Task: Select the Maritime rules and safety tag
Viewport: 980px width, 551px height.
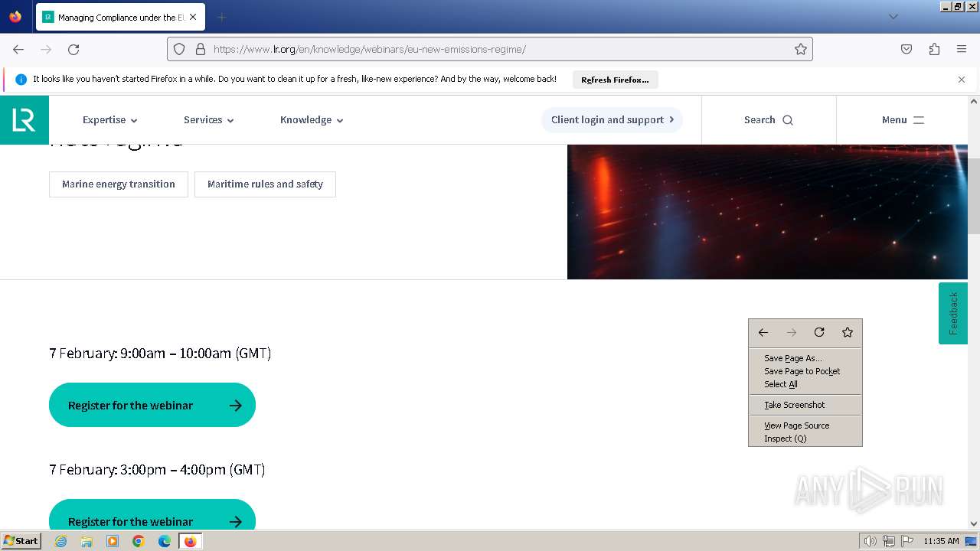Action: point(265,184)
